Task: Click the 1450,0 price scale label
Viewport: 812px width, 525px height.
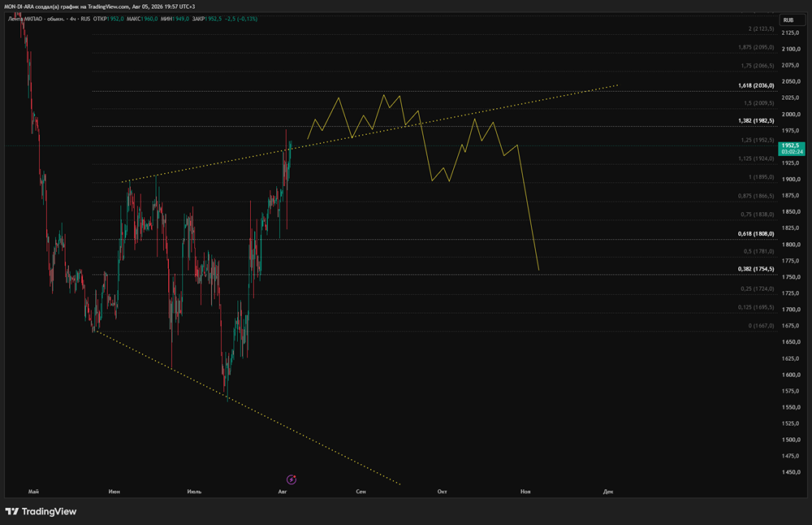Action: pos(791,472)
